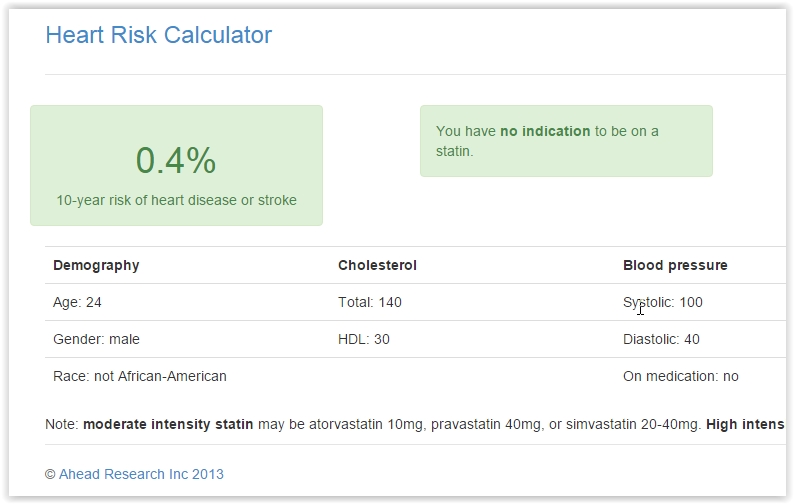Click the bold 'no indication' text
The image size is (794, 504).
(x=545, y=131)
